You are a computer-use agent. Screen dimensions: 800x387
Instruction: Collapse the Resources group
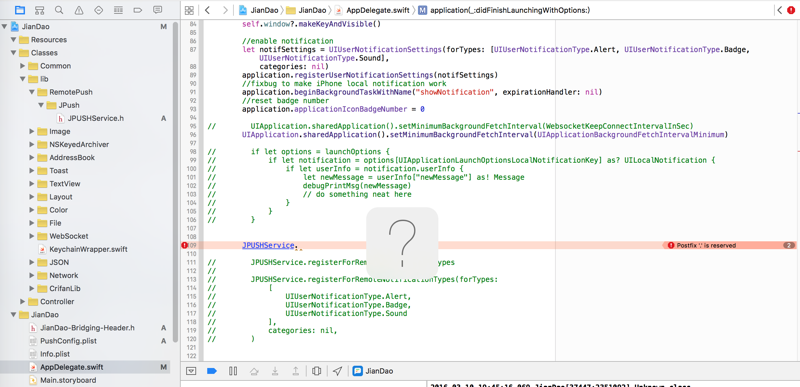click(13, 40)
